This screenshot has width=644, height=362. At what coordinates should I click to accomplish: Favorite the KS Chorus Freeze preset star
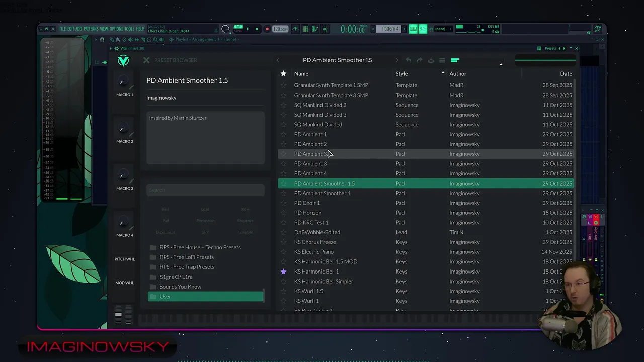click(283, 242)
